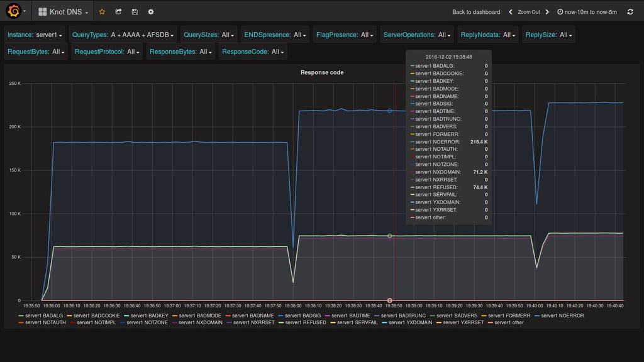Open the Knot DNS dashboard picker
The height and width of the screenshot is (362, 644).
coord(64,12)
